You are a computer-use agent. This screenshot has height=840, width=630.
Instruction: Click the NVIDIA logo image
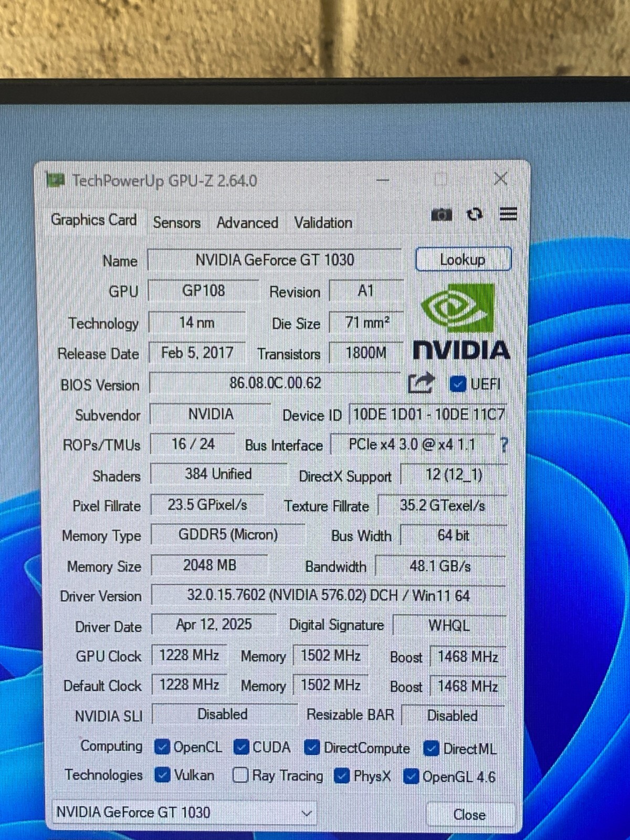[x=461, y=321]
